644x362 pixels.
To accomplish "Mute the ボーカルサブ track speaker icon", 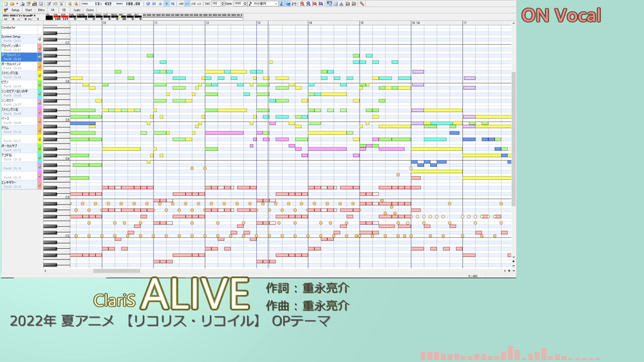I will (x=40, y=147).
